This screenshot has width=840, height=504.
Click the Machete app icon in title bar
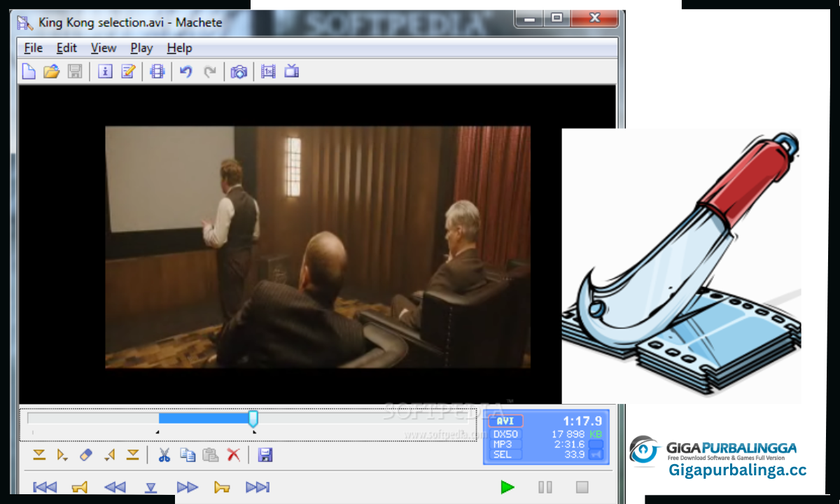click(x=25, y=22)
